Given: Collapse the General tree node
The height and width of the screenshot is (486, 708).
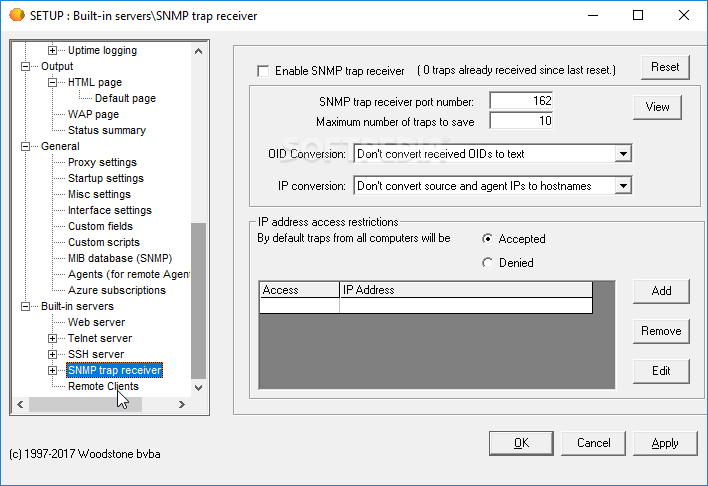Looking at the screenshot, I should tap(26, 146).
